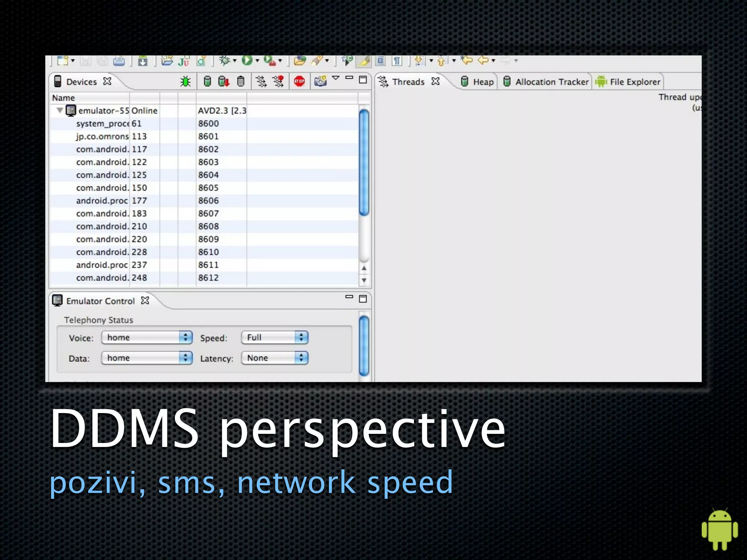Select the com.android process on port 8608
The image size is (747, 560).
point(204,226)
